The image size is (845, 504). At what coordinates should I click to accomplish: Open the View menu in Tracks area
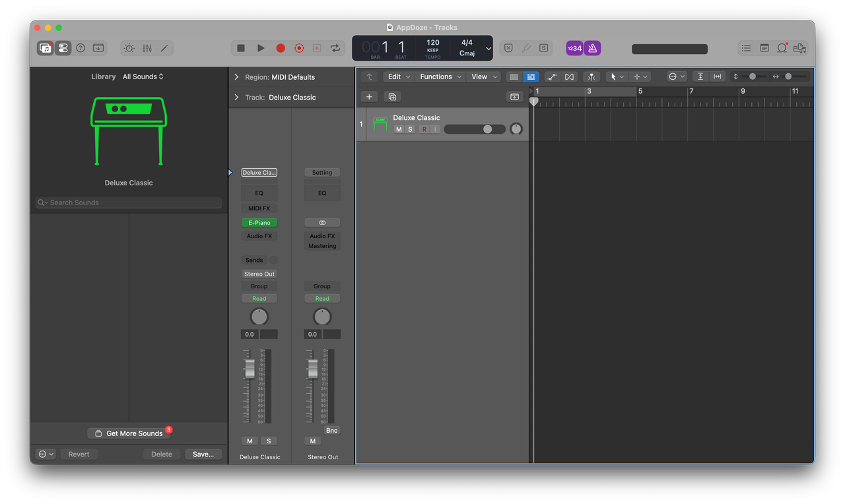(x=484, y=77)
